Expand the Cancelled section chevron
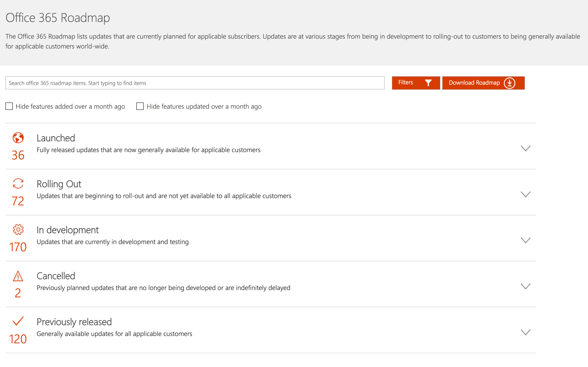The image size is (588, 367). [x=525, y=286]
